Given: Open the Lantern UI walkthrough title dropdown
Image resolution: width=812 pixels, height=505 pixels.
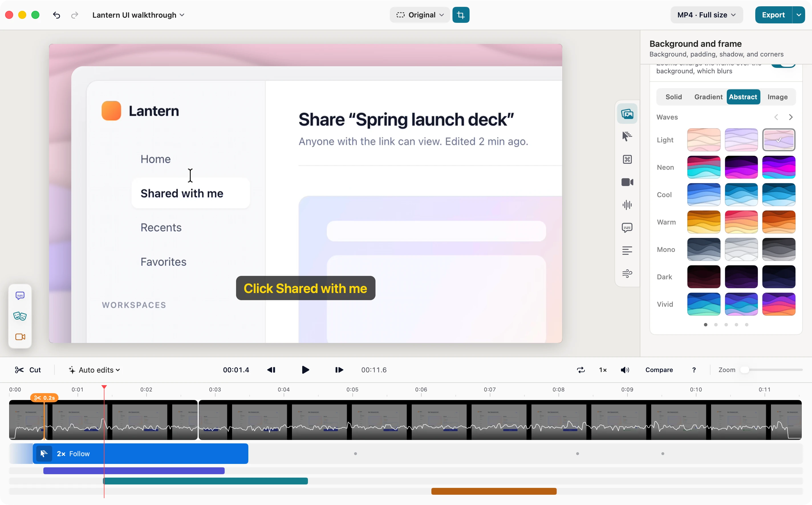Looking at the screenshot, I should tap(138, 15).
